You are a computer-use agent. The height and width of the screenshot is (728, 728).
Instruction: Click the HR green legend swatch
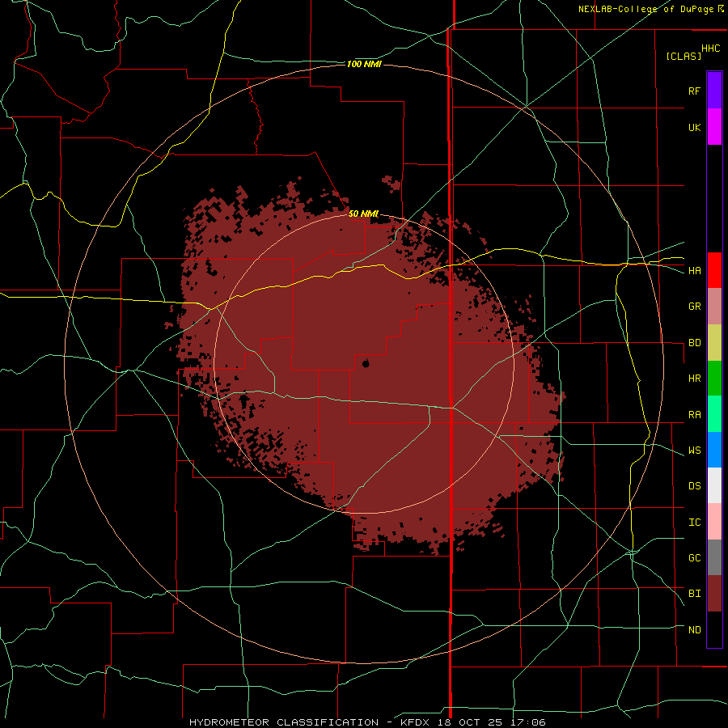714,379
